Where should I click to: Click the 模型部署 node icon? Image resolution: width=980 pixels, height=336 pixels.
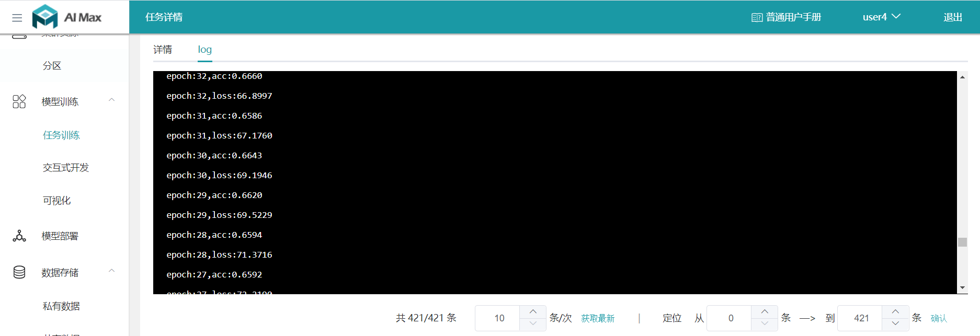pyautogui.click(x=19, y=236)
